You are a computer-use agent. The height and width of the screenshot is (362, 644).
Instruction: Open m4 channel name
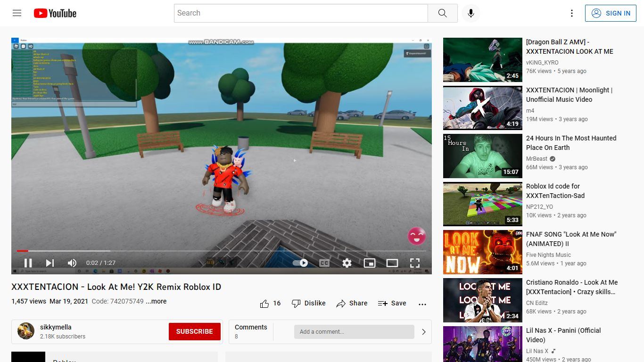530,111
